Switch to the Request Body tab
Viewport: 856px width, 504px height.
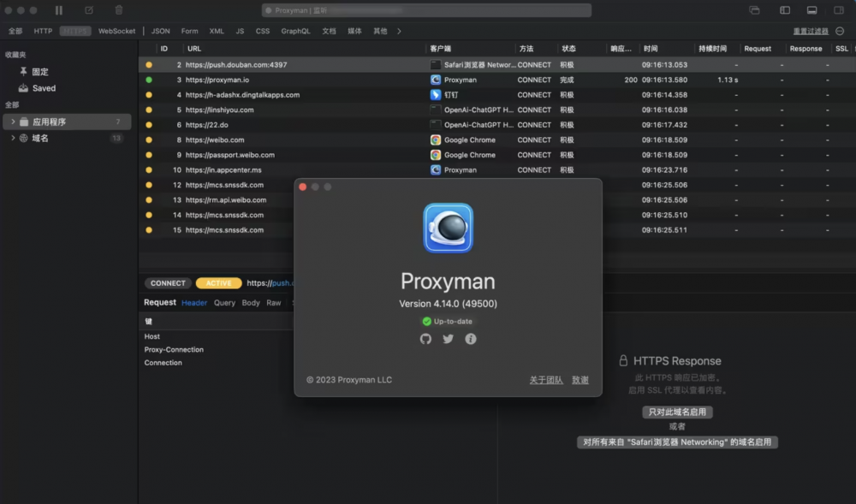click(x=251, y=303)
